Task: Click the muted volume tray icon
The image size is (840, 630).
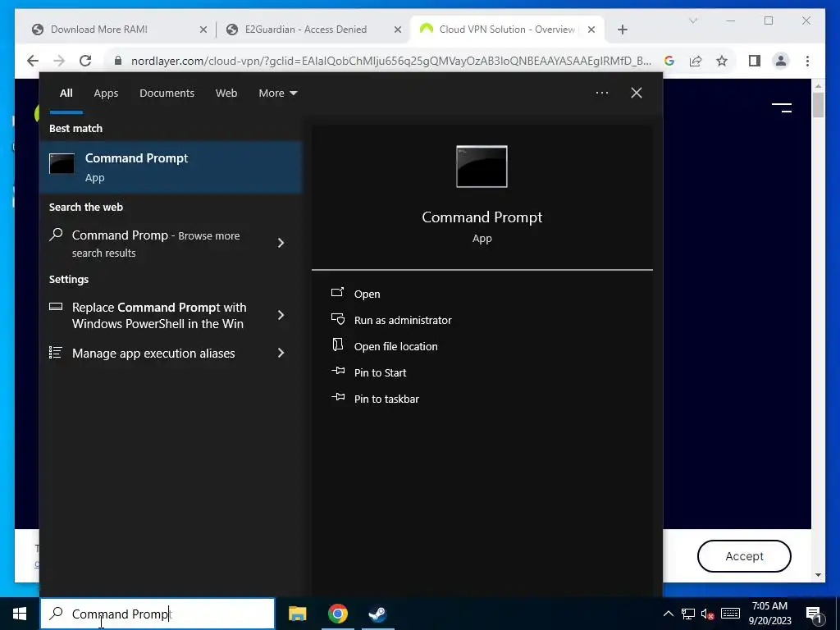Action: (708, 614)
